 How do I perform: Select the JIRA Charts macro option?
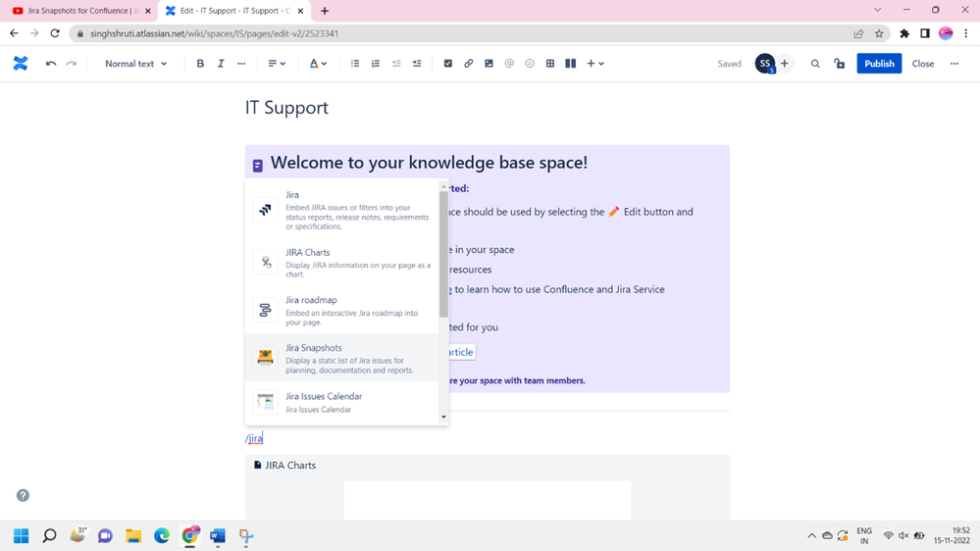(342, 263)
